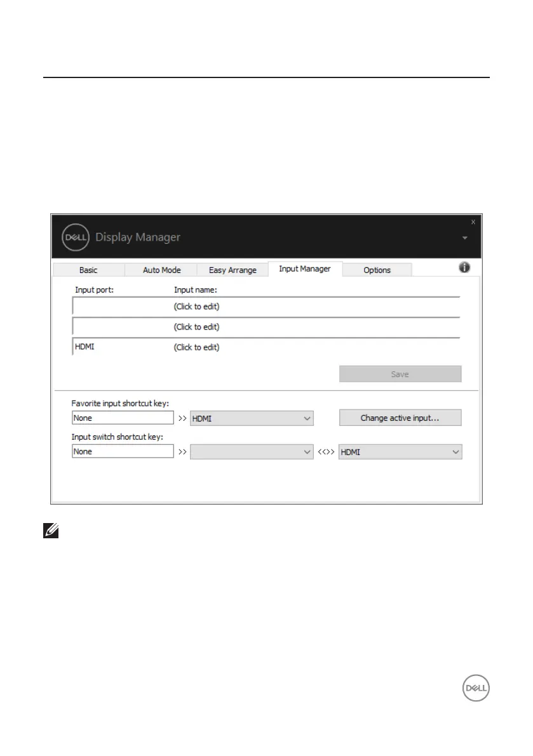This screenshot has height=756, width=533.
Task: Close the Display Manager window
Action: (473, 222)
